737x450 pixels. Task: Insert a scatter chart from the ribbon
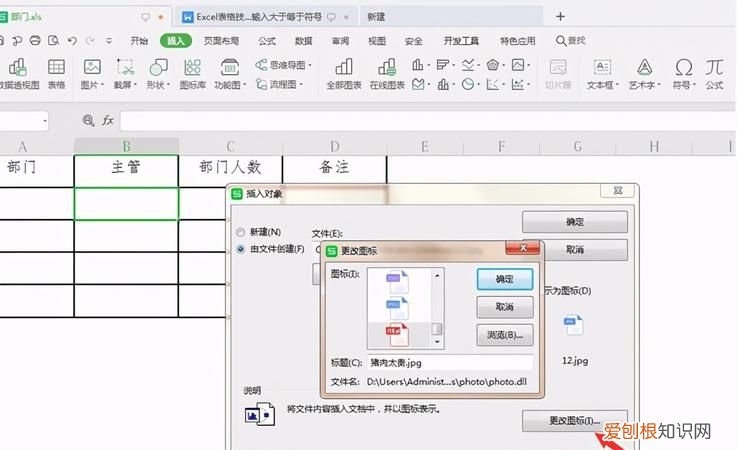(x=493, y=85)
